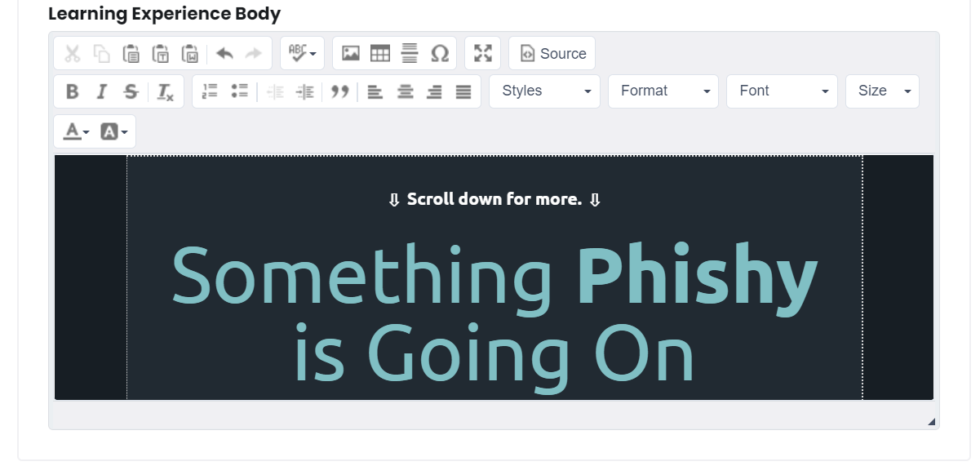This screenshot has width=980, height=475.
Task: Center align the text
Action: [405, 91]
